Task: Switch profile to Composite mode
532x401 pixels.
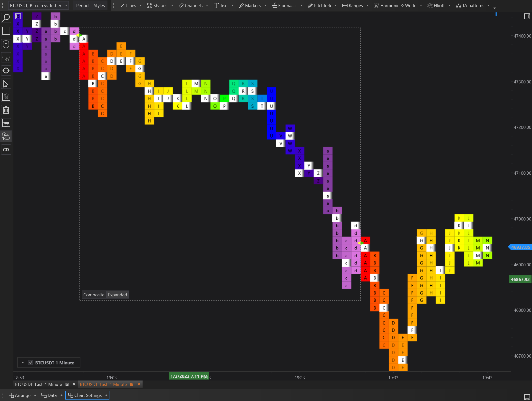Action: pos(94,295)
